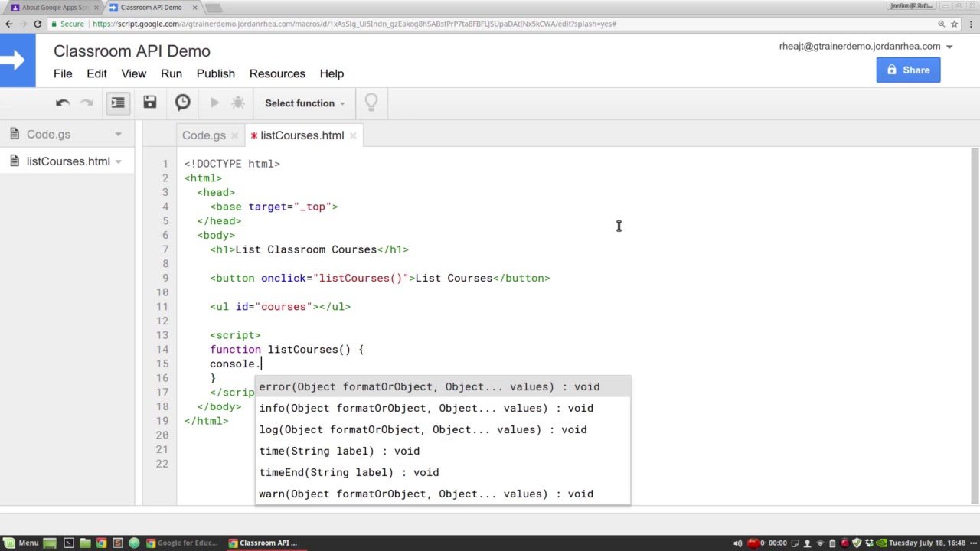The width and height of the screenshot is (980, 551).
Task: Click the blue Share button
Action: [908, 70]
